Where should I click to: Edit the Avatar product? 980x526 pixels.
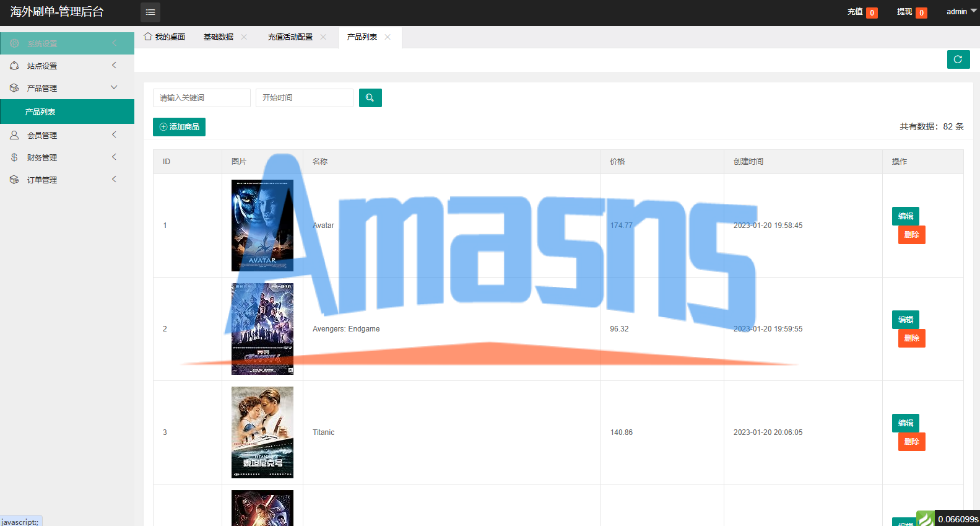[x=906, y=216]
